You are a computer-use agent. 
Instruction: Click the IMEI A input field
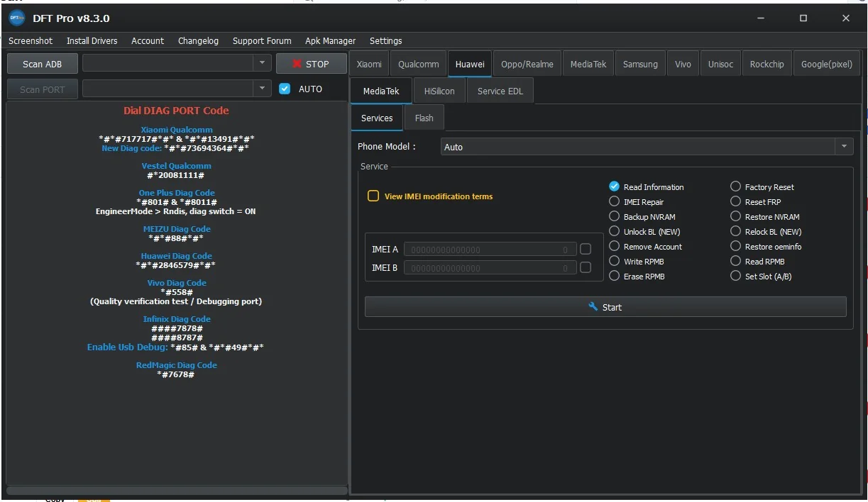pos(490,250)
